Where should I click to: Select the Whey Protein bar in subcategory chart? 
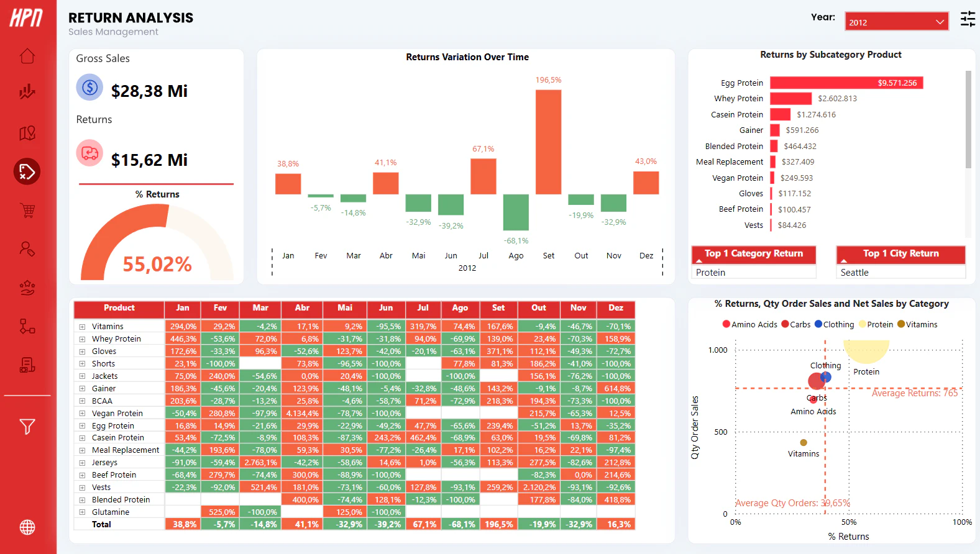pos(791,99)
